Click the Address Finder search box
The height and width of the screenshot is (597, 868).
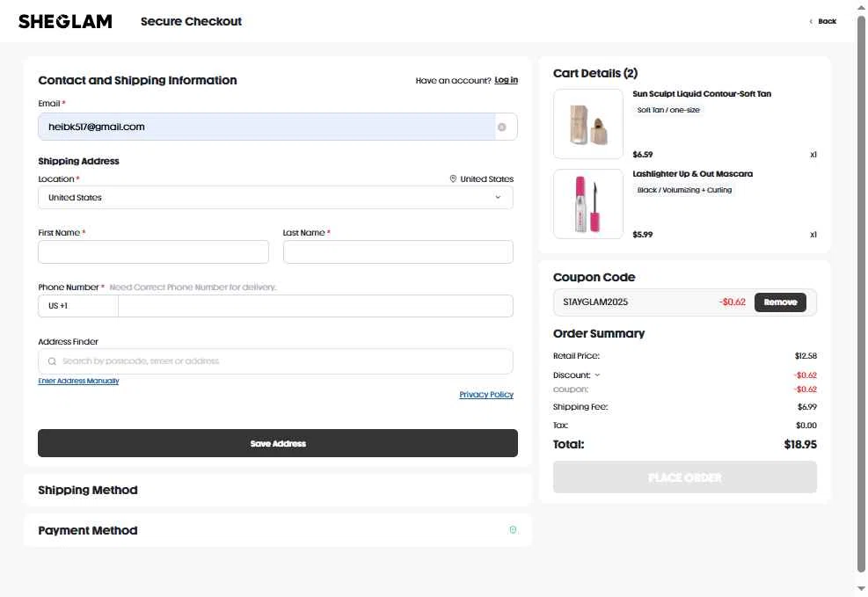point(275,361)
